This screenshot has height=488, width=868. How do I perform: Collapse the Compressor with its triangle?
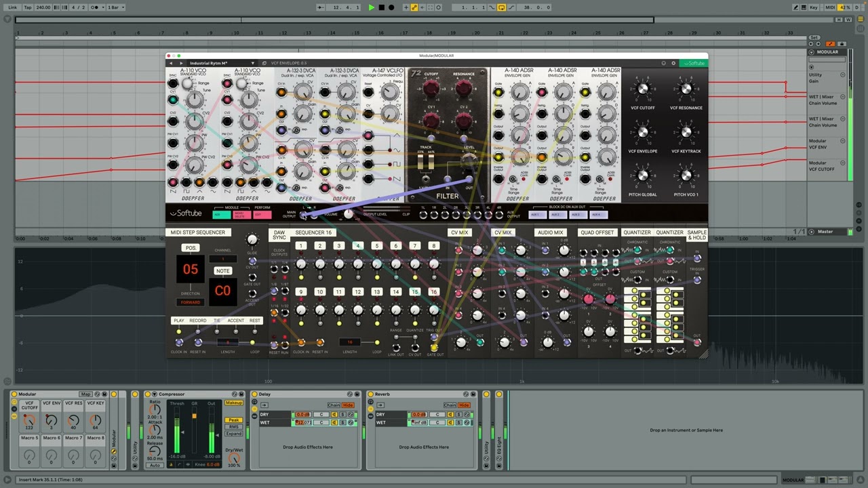155,394
